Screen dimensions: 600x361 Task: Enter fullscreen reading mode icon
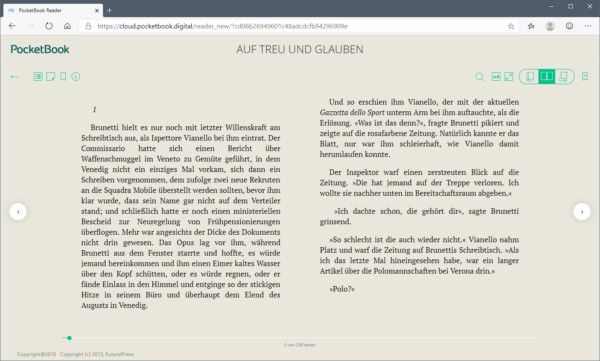click(509, 77)
